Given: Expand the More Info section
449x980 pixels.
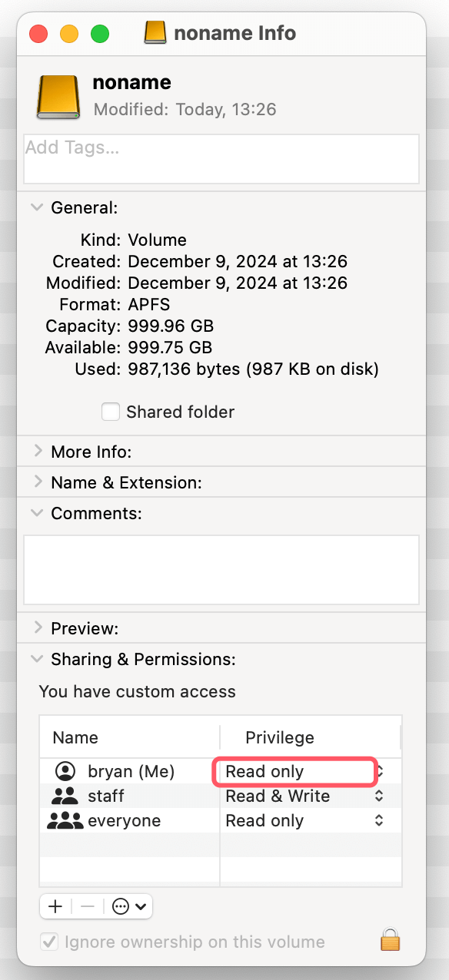Looking at the screenshot, I should [36, 452].
